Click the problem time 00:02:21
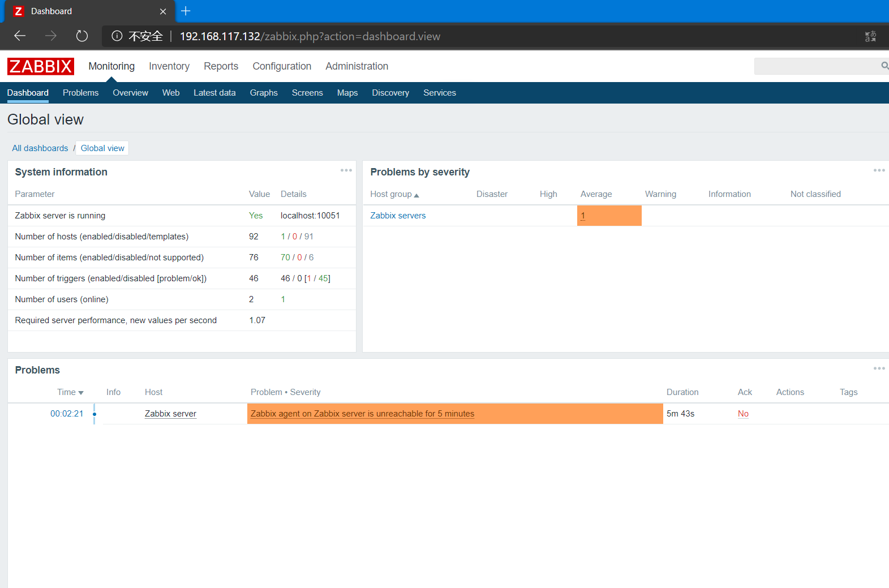The height and width of the screenshot is (588, 889). (x=67, y=414)
